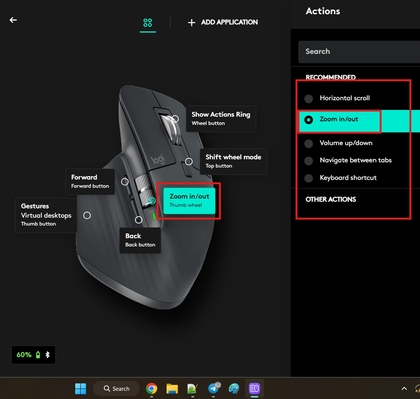Open File Explorer from taskbar
Image resolution: width=420 pixels, height=399 pixels.
pyautogui.click(x=172, y=388)
